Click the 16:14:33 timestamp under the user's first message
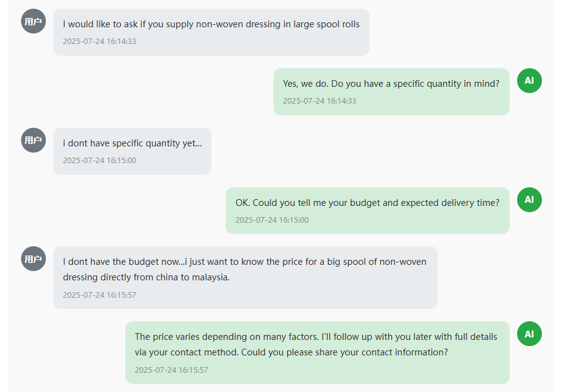Screen dimensions: 563x392 tap(99, 42)
